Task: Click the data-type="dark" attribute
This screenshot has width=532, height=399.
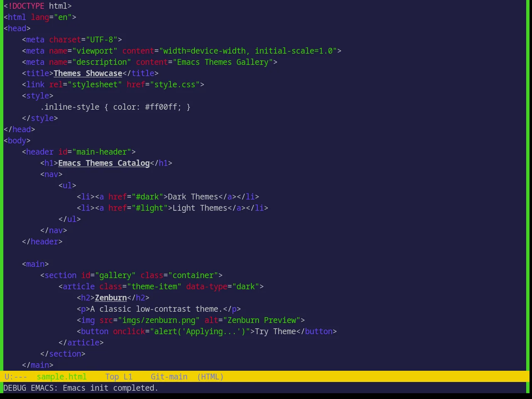Action: 223,286
